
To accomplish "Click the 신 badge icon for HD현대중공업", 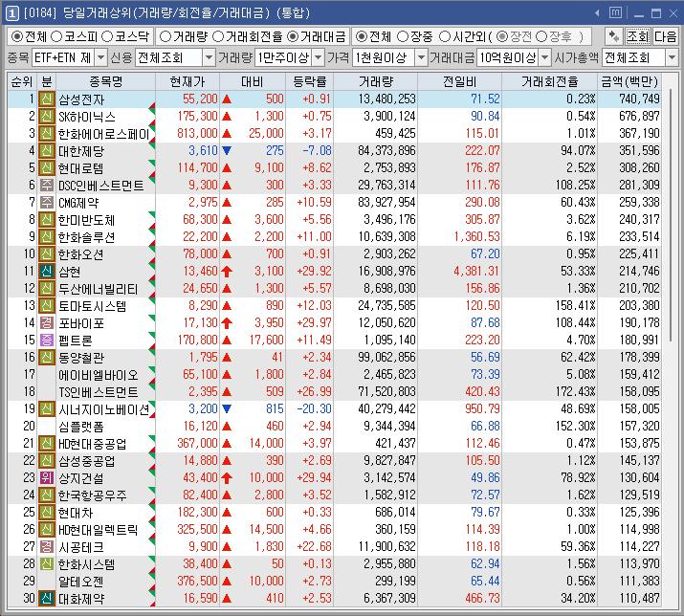I will point(46,443).
